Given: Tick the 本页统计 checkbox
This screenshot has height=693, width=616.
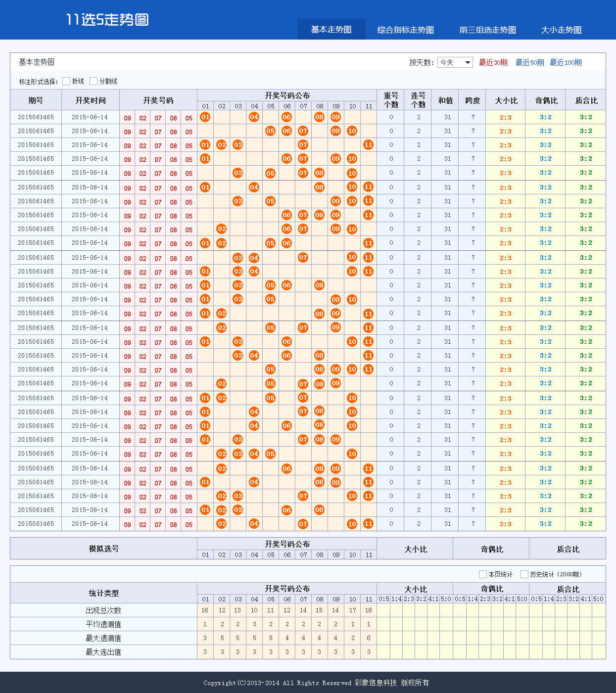Looking at the screenshot, I should pyautogui.click(x=483, y=574).
